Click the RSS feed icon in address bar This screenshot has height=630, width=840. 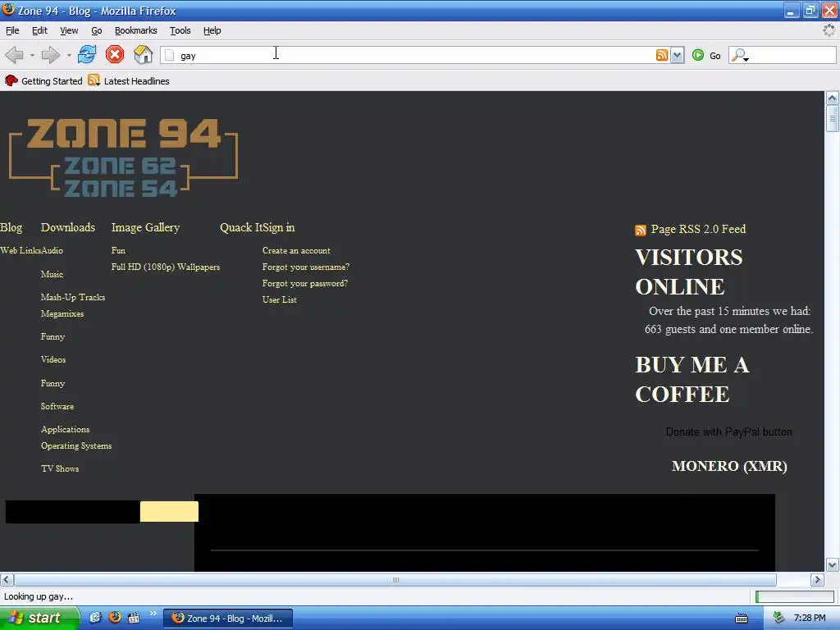pyautogui.click(x=662, y=55)
